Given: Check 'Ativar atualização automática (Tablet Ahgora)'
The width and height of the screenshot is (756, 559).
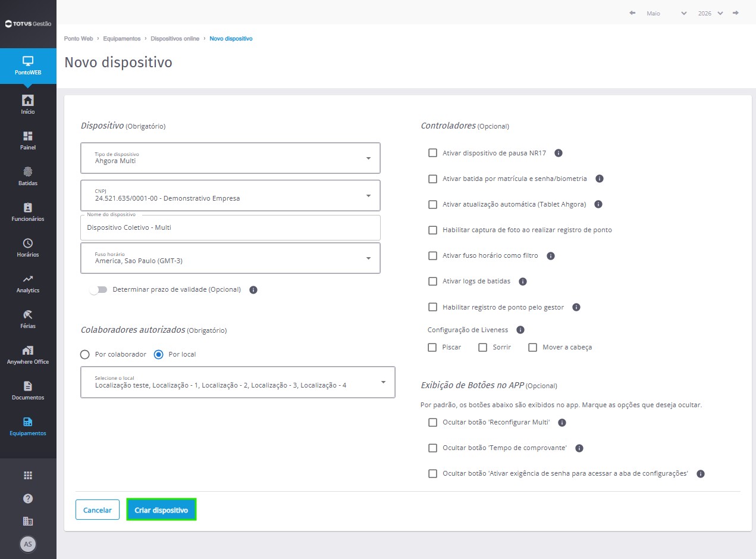Looking at the screenshot, I should pos(433,204).
